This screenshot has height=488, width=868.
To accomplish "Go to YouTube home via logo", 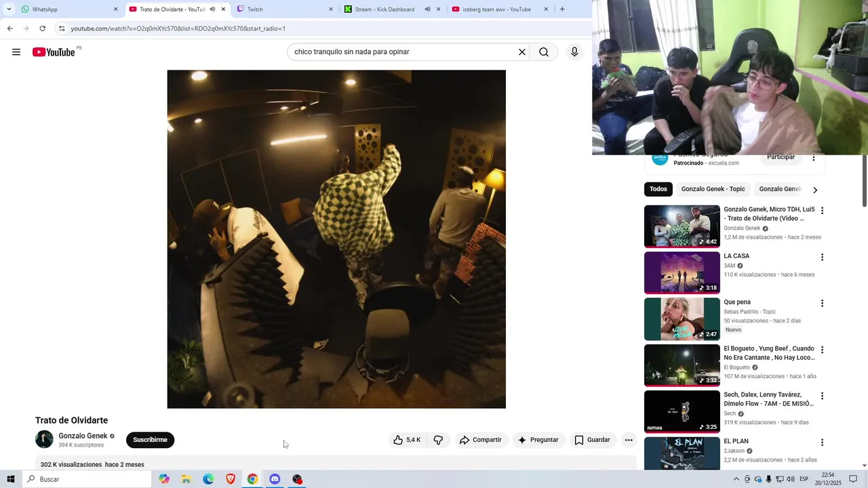I will coord(54,52).
